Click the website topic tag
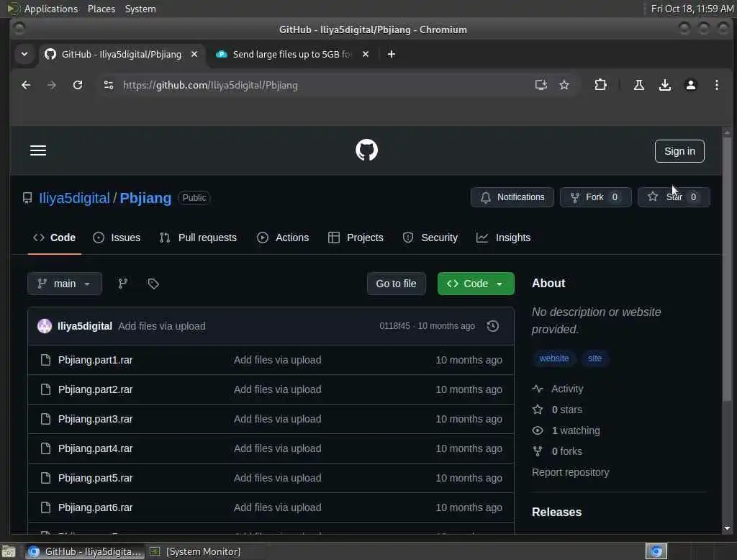 tap(554, 358)
